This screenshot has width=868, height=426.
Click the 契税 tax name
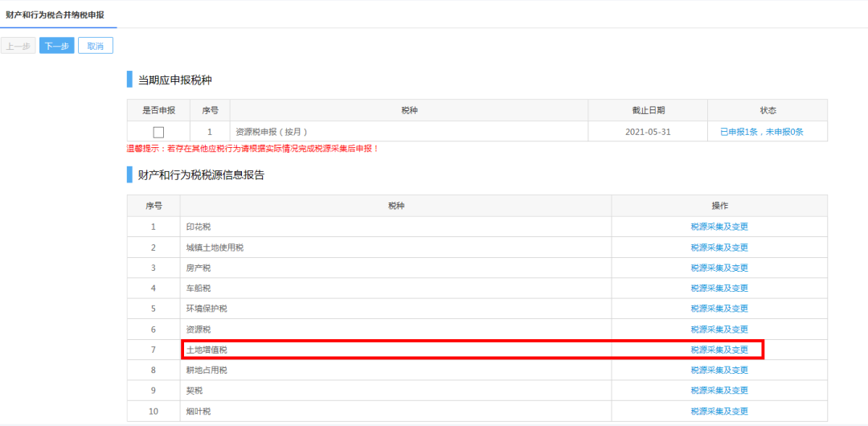point(194,391)
